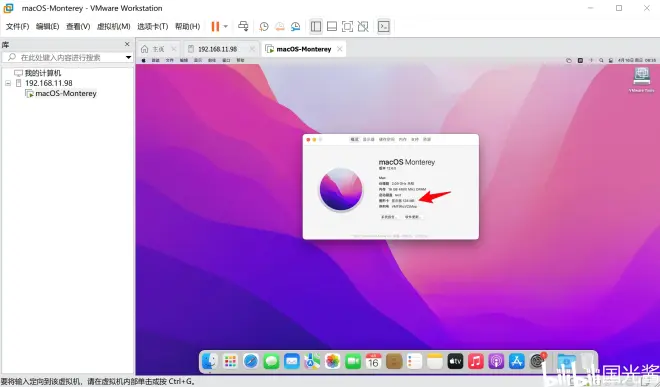
Task: Open the library search dropdown arrow
Action: 128,57
